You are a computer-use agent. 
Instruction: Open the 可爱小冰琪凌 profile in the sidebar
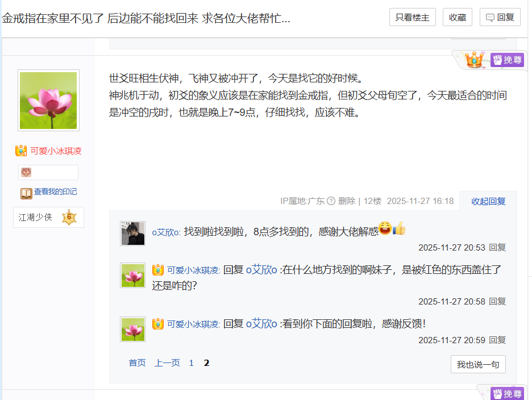56,151
